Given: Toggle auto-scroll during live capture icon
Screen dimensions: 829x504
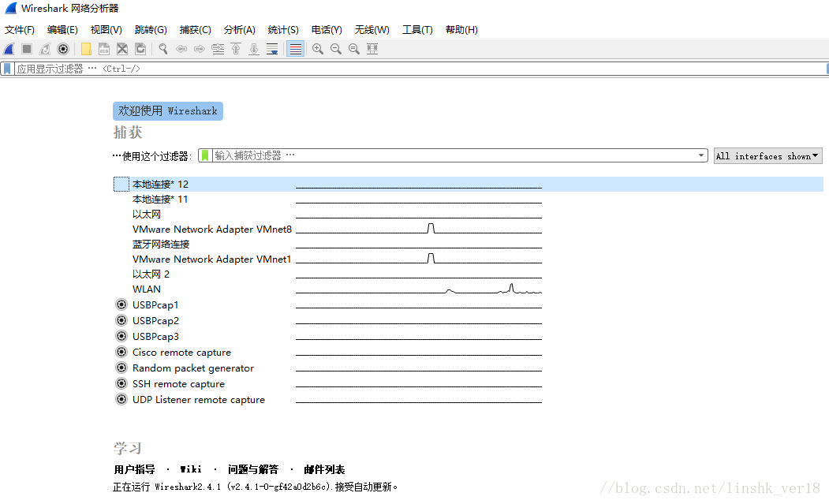Looking at the screenshot, I should (x=272, y=49).
